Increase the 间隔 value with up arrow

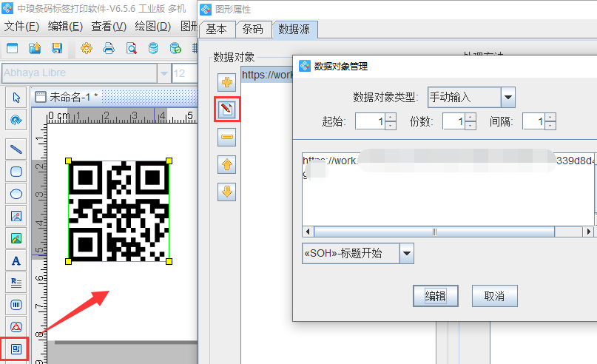click(550, 117)
